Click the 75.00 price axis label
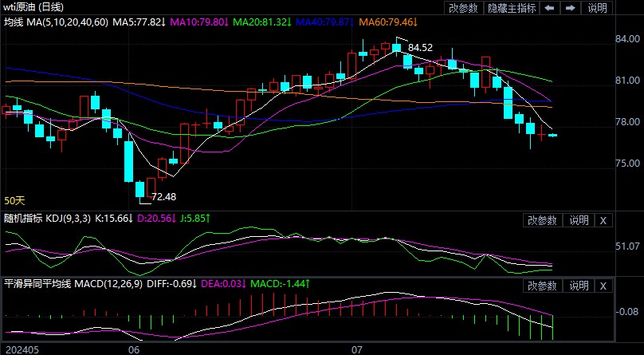 point(628,164)
